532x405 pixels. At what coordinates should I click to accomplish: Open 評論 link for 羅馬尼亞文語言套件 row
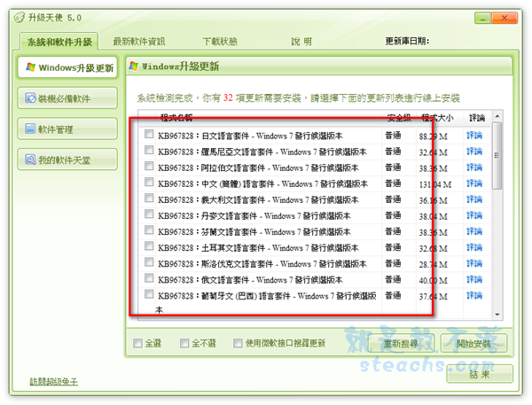point(474,152)
